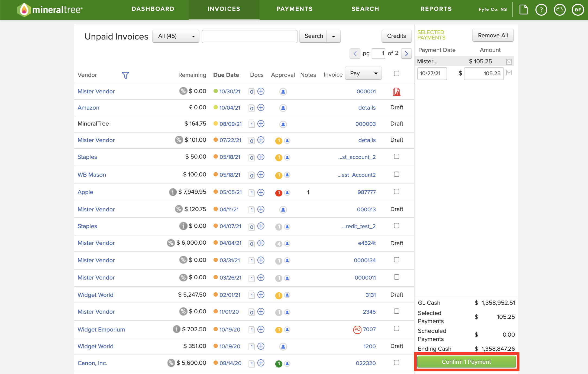This screenshot has width=588, height=374.
Task: Edit the payment amount field 105.25
Action: pos(484,73)
